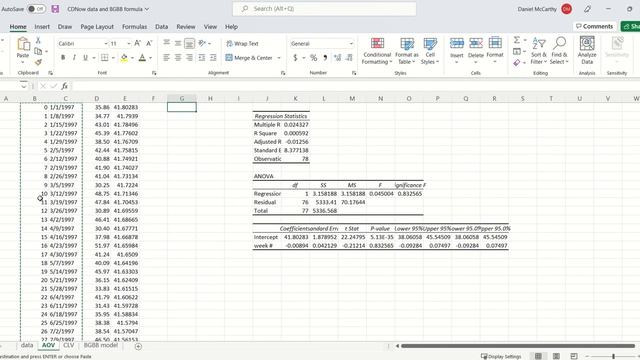Click Decrease Decimal icon
Viewport: 640px width, 360px height.
click(x=349, y=58)
